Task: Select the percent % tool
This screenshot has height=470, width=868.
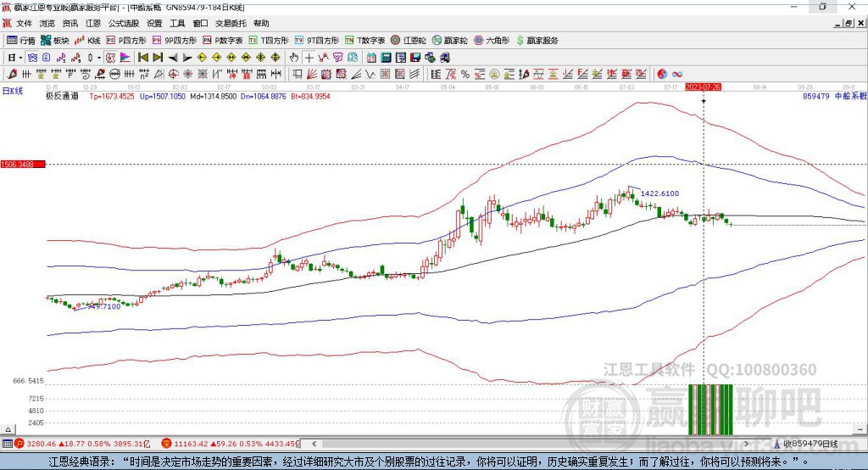Action: (465, 75)
